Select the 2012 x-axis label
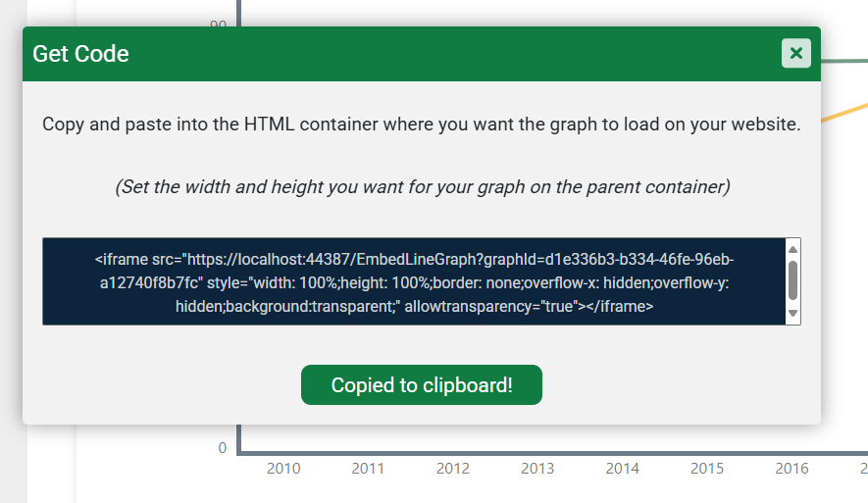 453,469
